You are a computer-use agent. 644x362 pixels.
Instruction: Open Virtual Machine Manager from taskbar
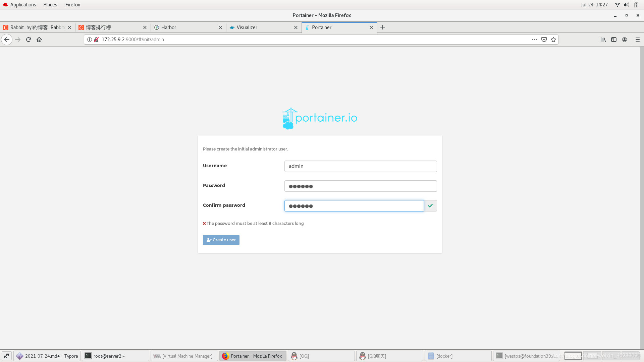pyautogui.click(x=184, y=356)
